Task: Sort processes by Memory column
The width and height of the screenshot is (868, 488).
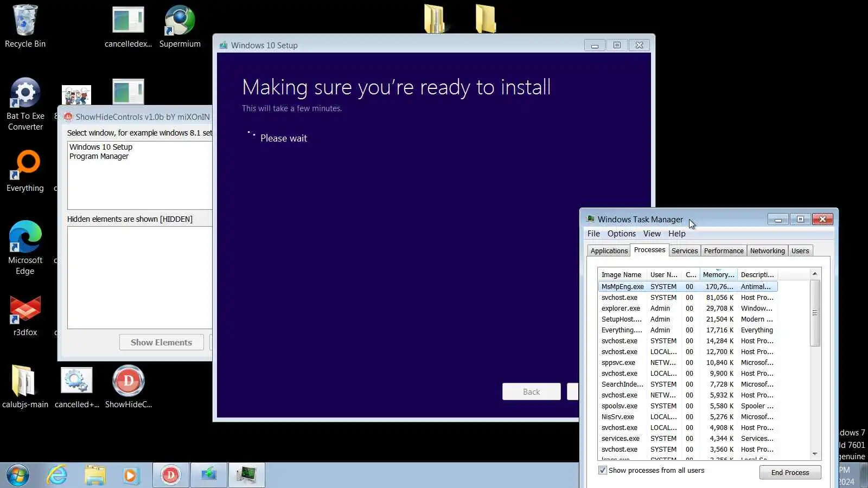Action: coord(718,274)
